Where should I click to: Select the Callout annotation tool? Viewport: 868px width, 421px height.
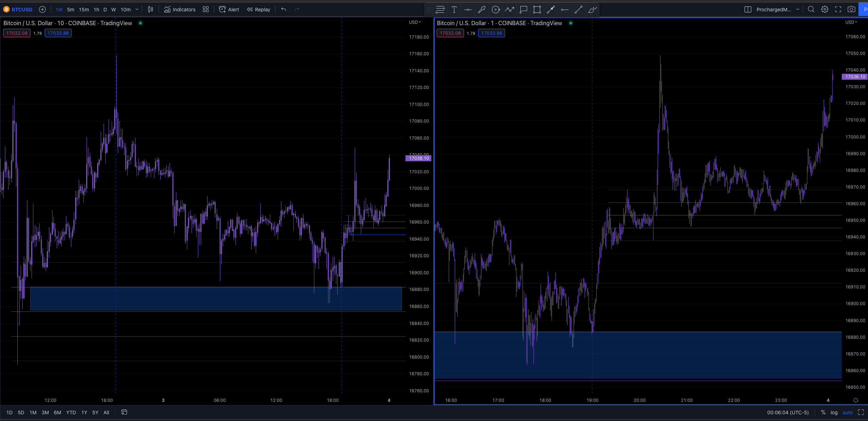[x=524, y=10]
